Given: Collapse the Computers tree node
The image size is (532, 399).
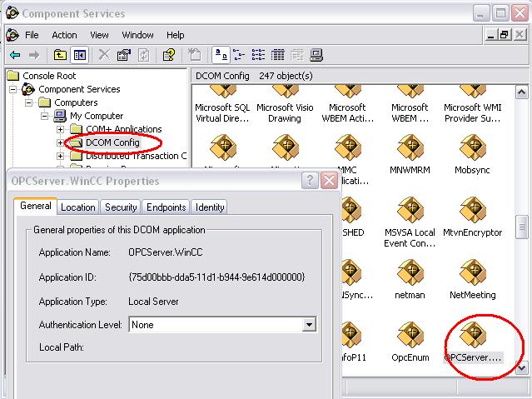Looking at the screenshot, I should (29, 102).
